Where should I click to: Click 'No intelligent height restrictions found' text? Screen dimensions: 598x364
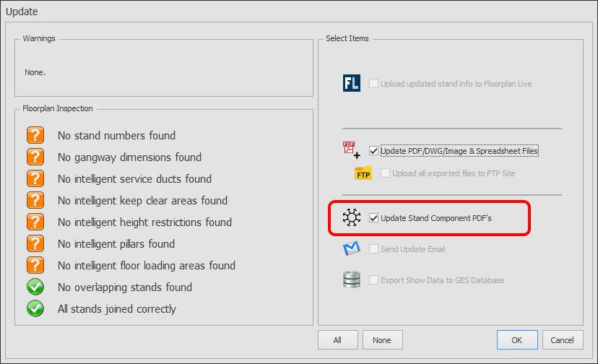(145, 222)
